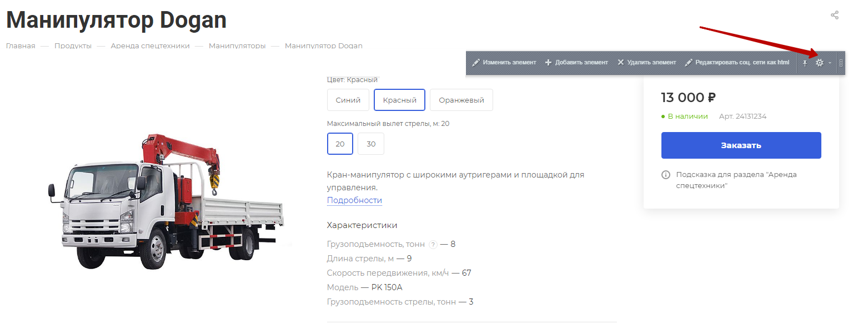Click the Длина стрелы, м — 9 row
This screenshot has height=329, width=868.
369,259
